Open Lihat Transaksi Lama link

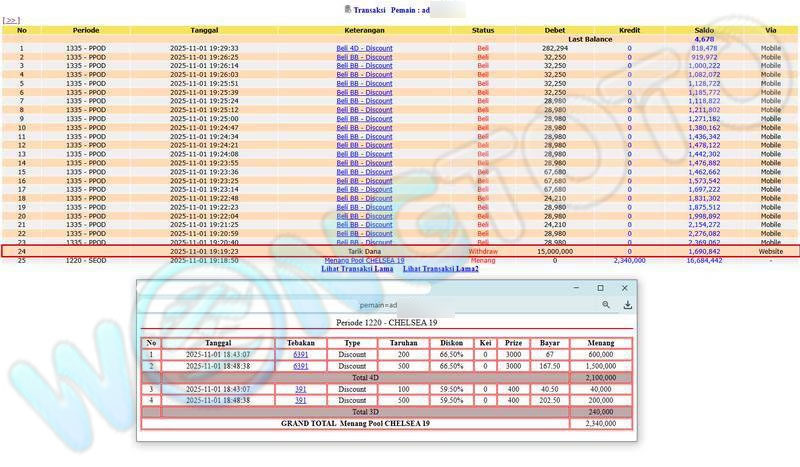point(357,269)
